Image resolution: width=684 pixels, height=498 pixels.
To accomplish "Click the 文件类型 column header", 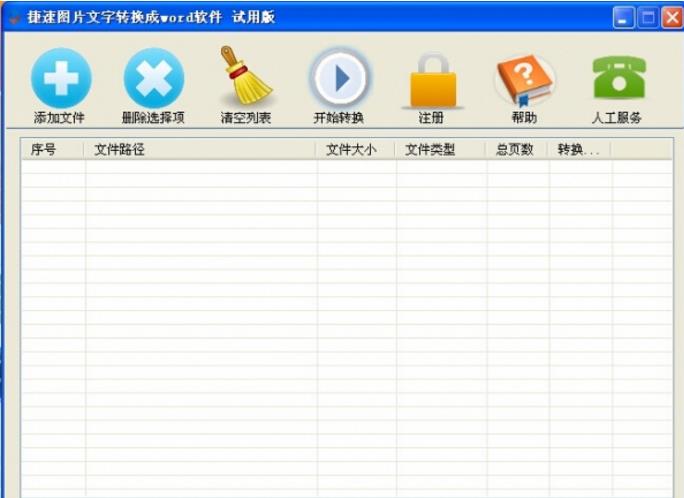I will [x=440, y=150].
